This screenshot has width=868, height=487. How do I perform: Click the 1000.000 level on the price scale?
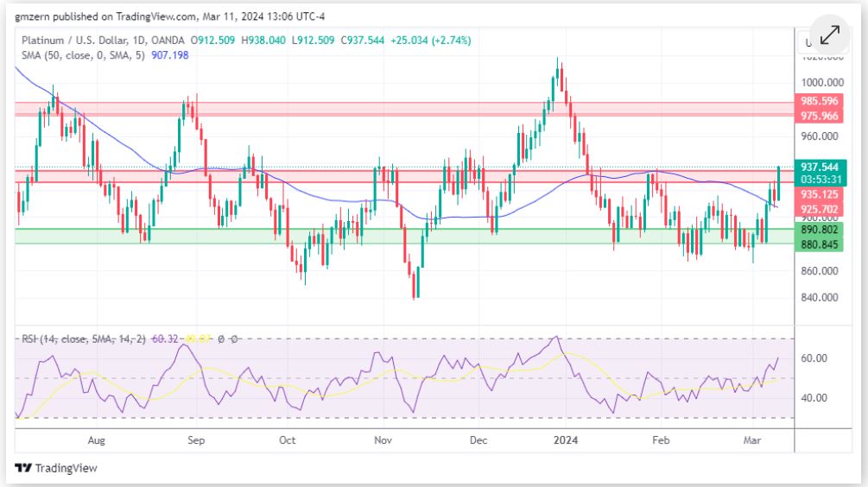820,83
